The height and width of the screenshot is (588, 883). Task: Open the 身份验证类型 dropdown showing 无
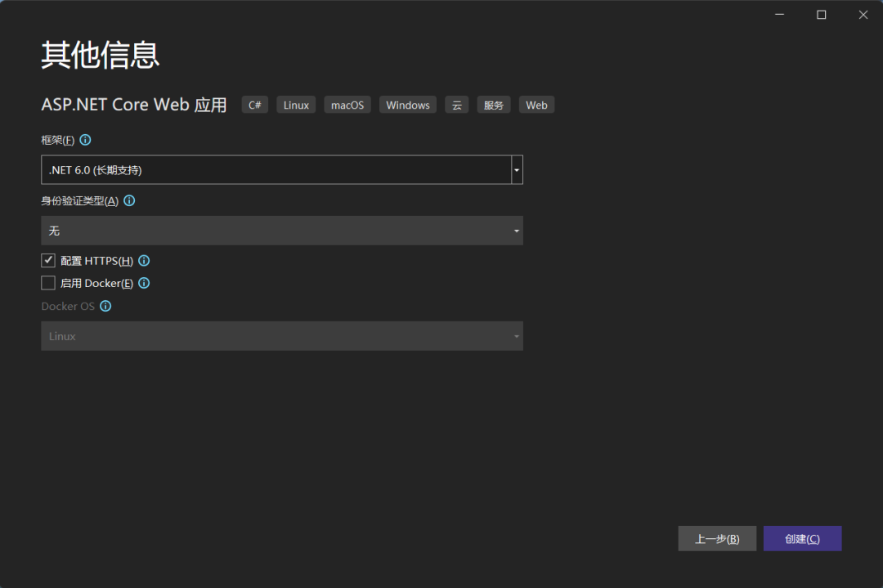(x=282, y=231)
